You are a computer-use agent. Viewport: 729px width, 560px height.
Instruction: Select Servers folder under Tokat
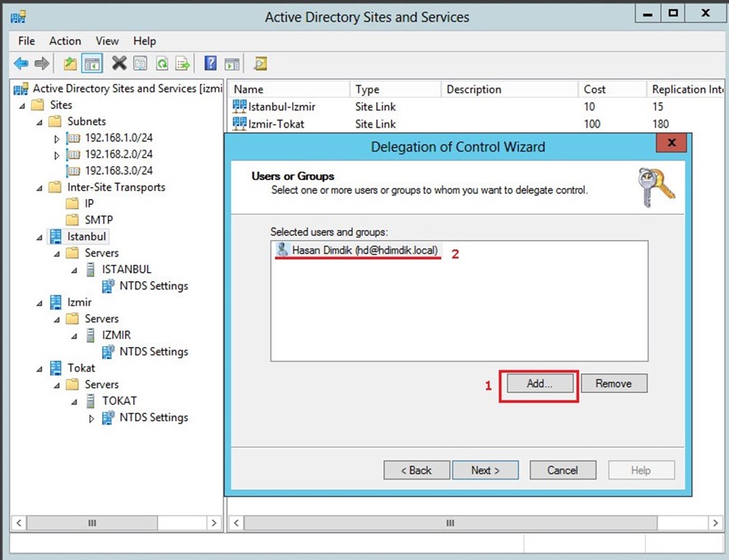click(101, 385)
